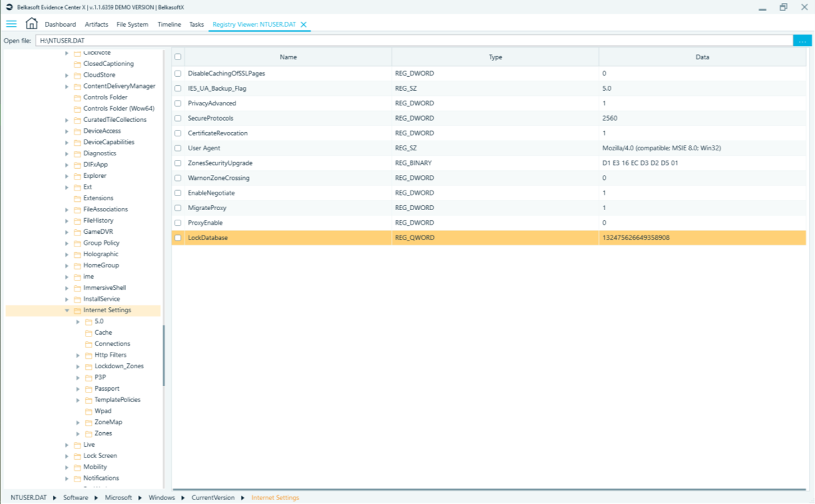
Task: Check the User Agent row checkbox
Action: 178,148
